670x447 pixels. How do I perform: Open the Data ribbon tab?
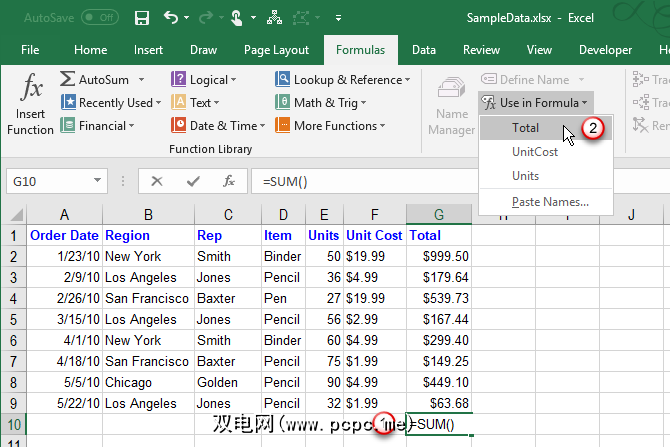coord(423,50)
